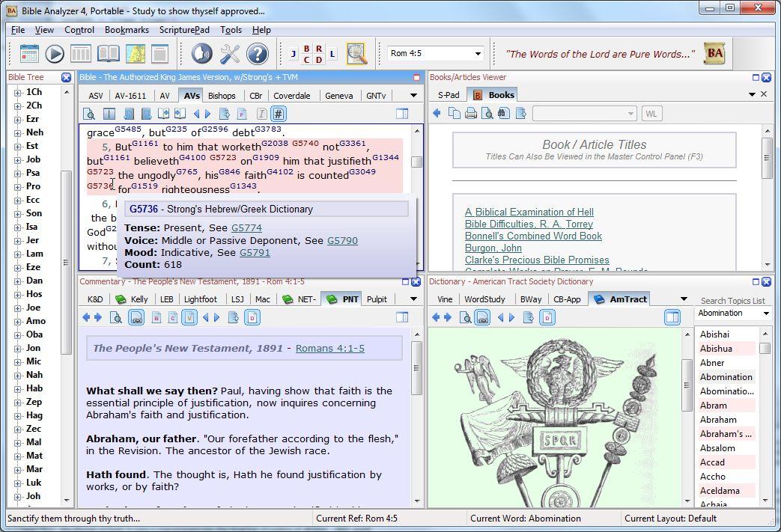781x532 pixels.
Task: Toggle the side panel icon in Bible toolbar
Action: click(402, 114)
